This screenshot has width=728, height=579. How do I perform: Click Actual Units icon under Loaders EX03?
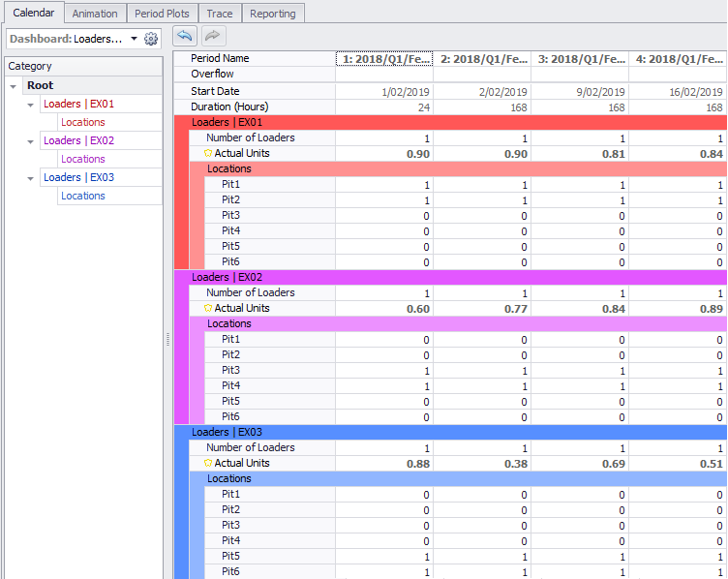[x=208, y=464]
